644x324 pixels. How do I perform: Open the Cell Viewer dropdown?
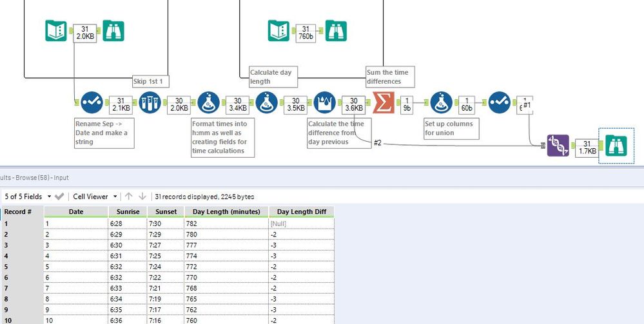click(x=95, y=196)
